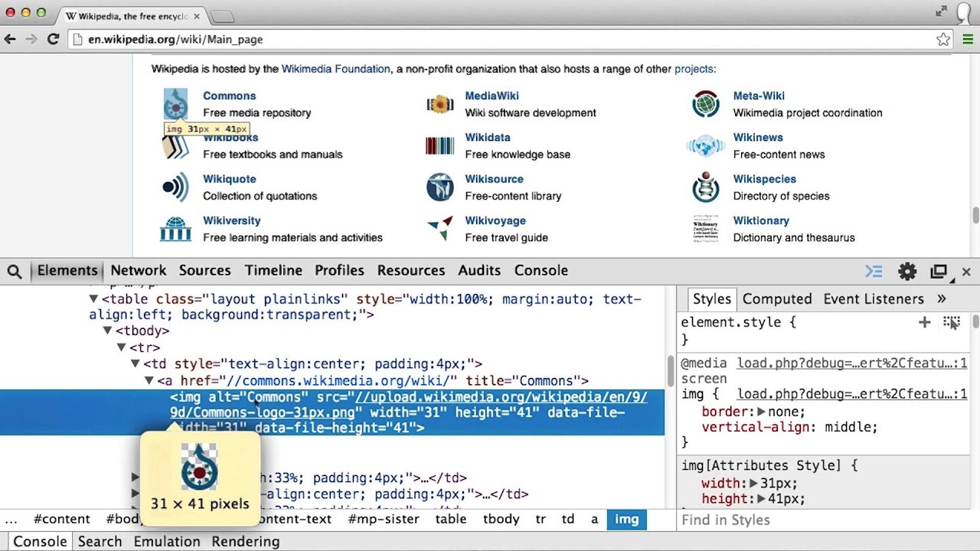
Task: Click the Wikiversity logo icon
Action: 175,229
